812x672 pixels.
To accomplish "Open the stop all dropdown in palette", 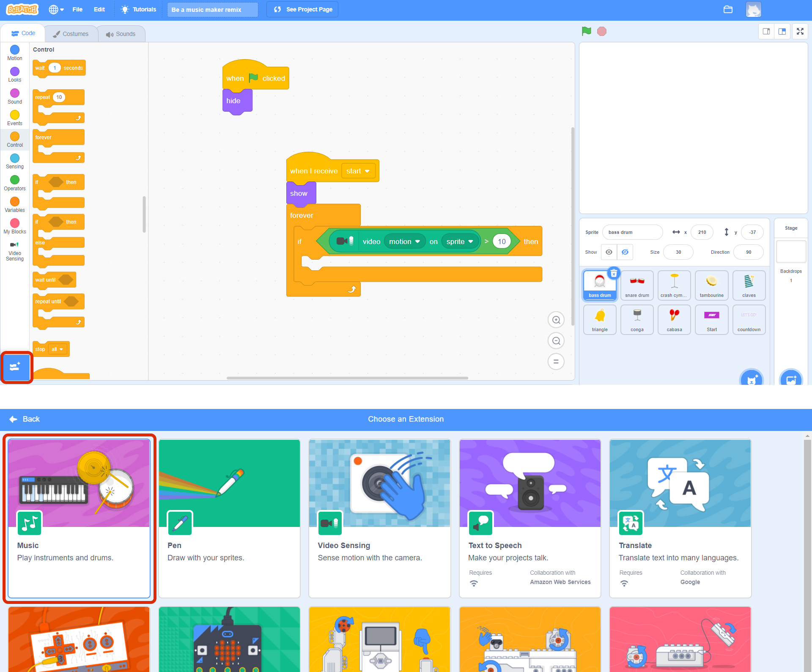I will coord(57,349).
